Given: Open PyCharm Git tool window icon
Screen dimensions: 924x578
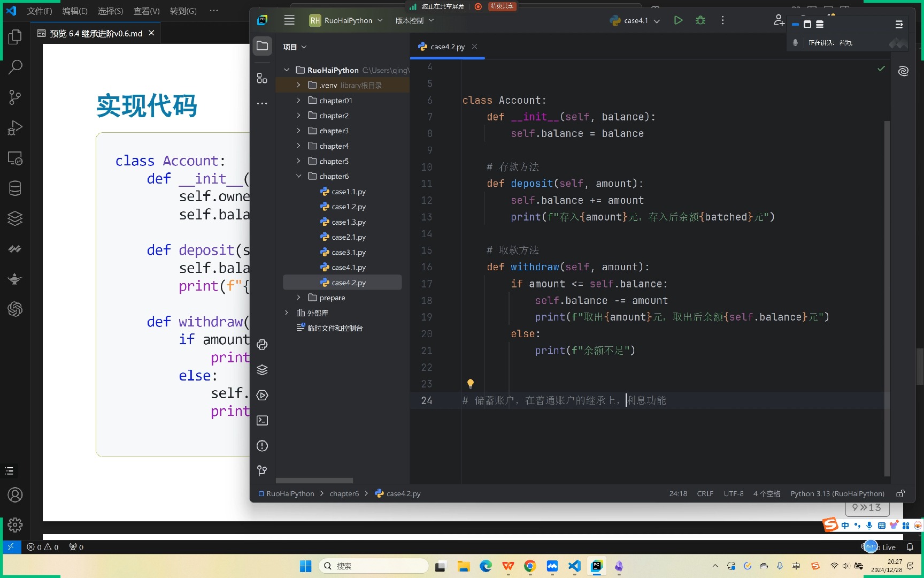Looking at the screenshot, I should [262, 470].
